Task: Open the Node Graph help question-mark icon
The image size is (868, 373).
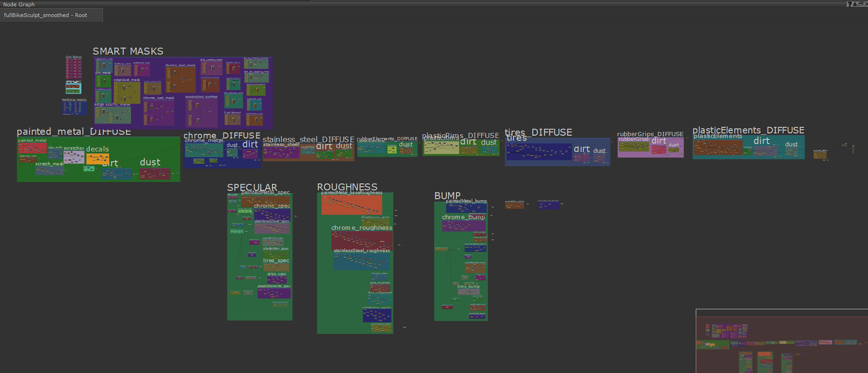Action: coord(849,4)
